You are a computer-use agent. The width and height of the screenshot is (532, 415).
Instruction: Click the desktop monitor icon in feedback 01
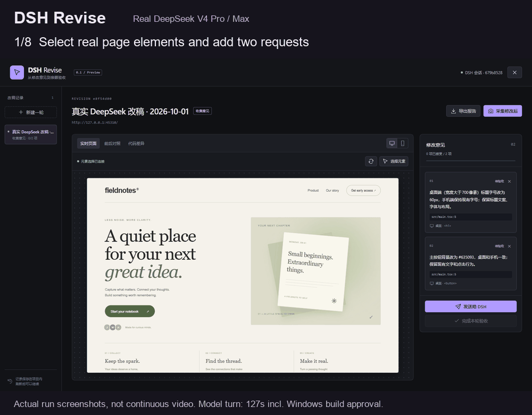[431, 226]
